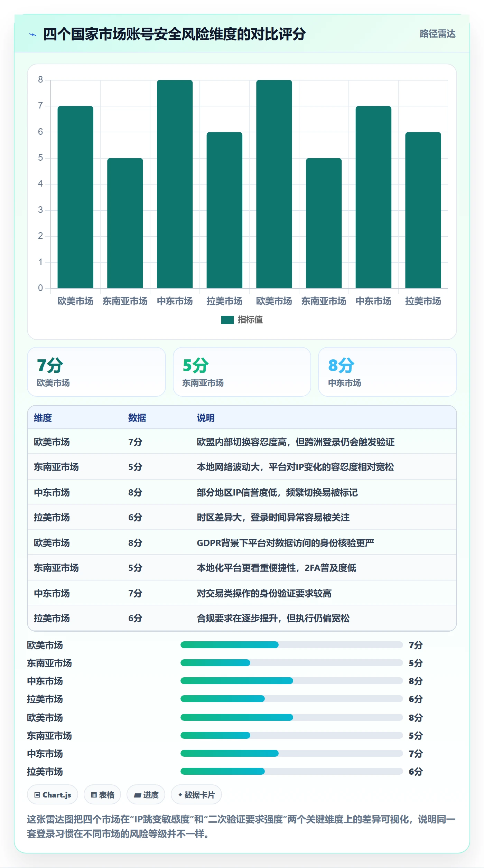Click the title 四个国家市场账号安全风险维度的对比评分

[x=174, y=34]
